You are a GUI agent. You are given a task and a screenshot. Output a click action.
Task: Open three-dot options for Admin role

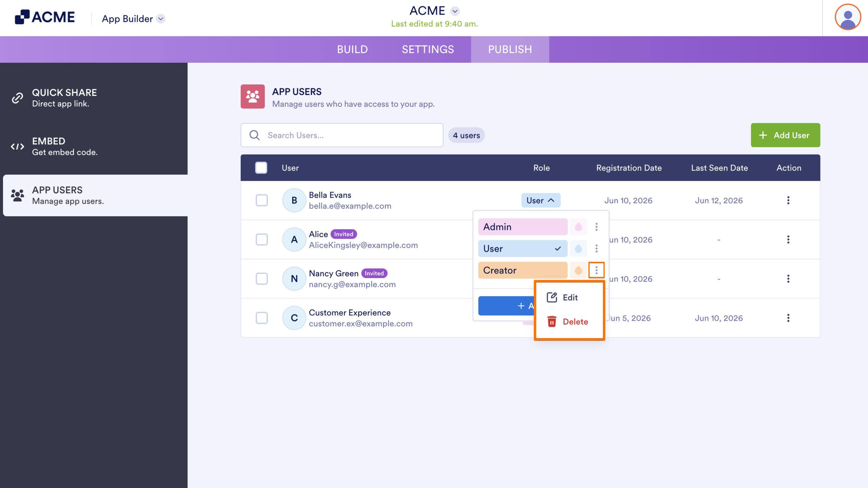[x=596, y=227]
